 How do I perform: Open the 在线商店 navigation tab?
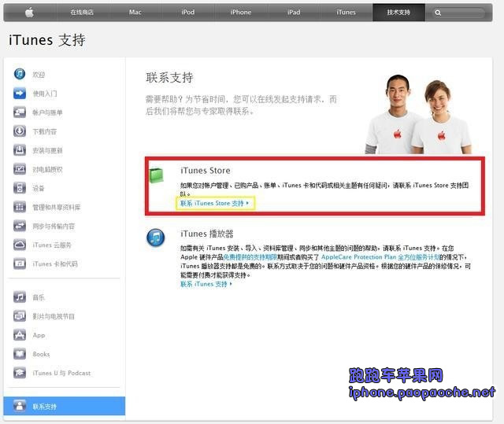[x=82, y=13]
